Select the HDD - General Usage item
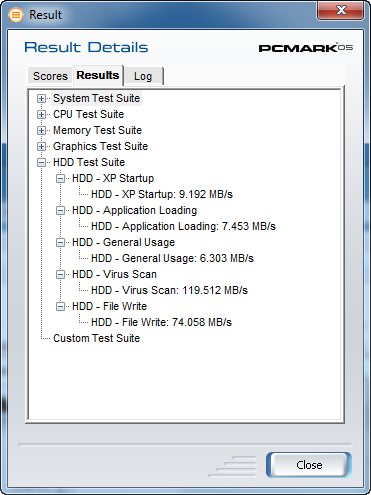 click(x=123, y=242)
